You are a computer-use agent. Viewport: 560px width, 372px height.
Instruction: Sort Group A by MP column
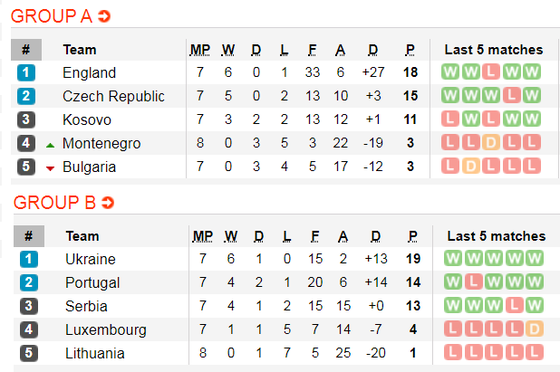click(200, 50)
